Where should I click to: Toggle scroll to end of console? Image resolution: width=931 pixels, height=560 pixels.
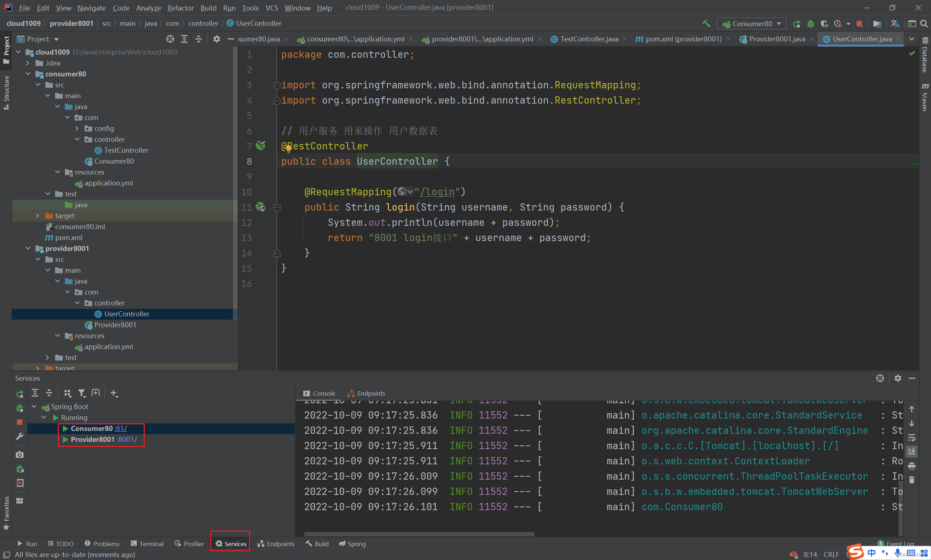(x=912, y=452)
